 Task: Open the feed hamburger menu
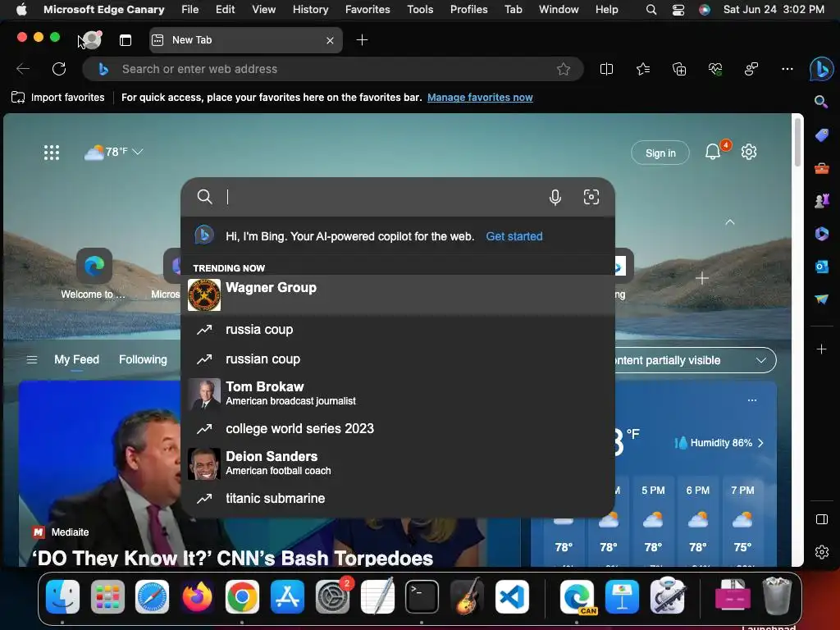[32, 359]
